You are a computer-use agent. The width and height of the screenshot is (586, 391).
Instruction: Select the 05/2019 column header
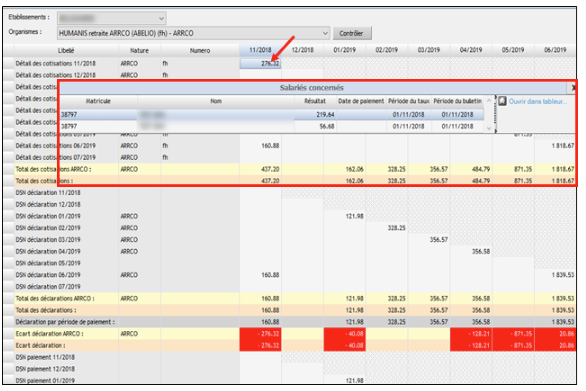513,50
